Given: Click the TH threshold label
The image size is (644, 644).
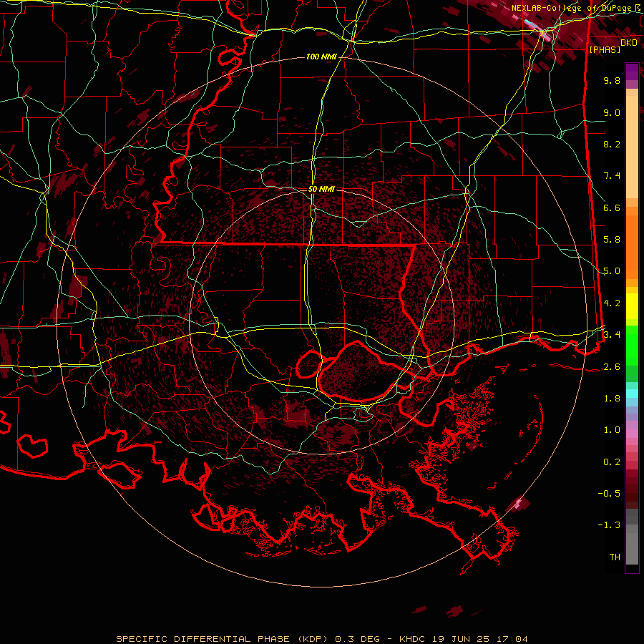Looking at the screenshot, I should [615, 557].
